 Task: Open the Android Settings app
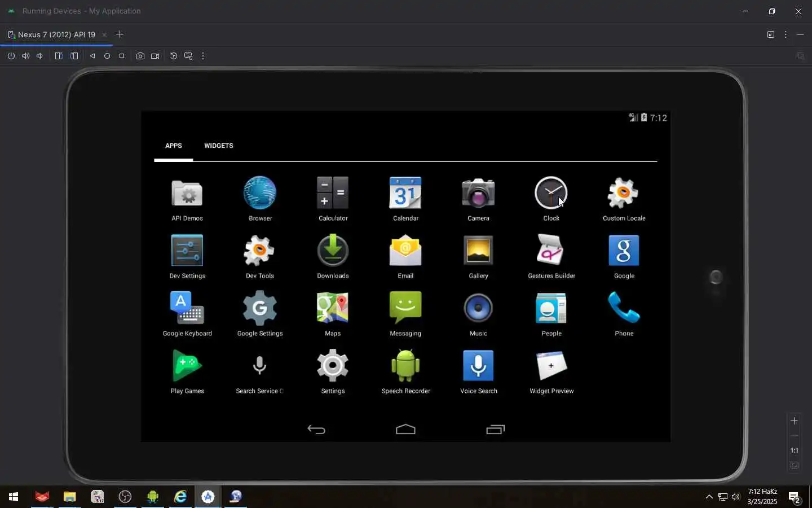pos(333,372)
